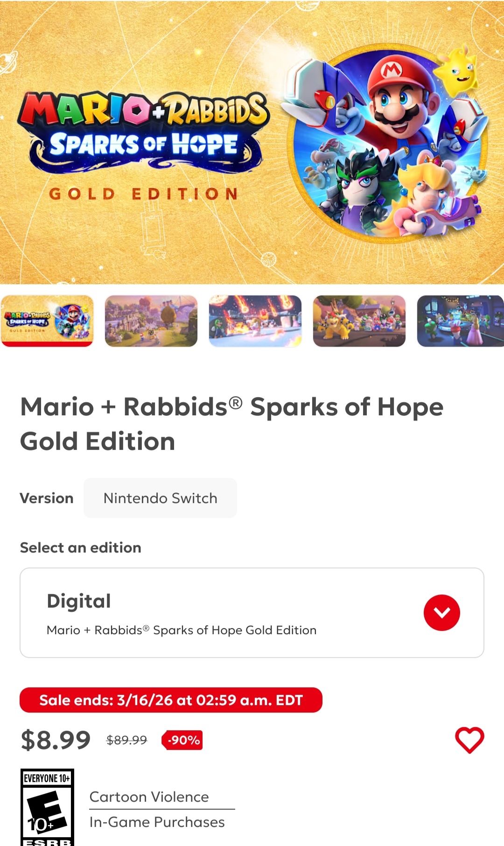Open the landscape scenery screenshot thumbnail
The width and height of the screenshot is (504, 846).
click(x=151, y=321)
